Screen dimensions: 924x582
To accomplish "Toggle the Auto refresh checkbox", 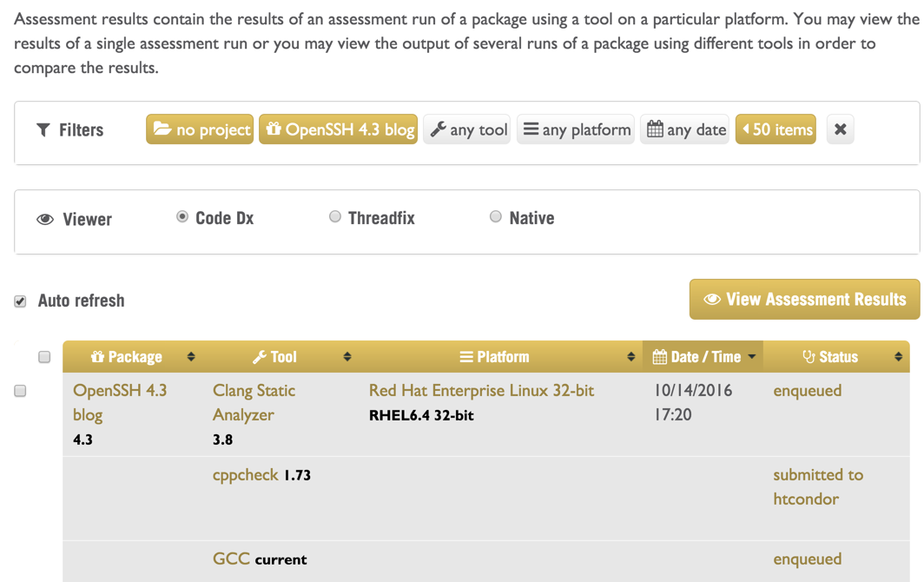I will 20,301.
